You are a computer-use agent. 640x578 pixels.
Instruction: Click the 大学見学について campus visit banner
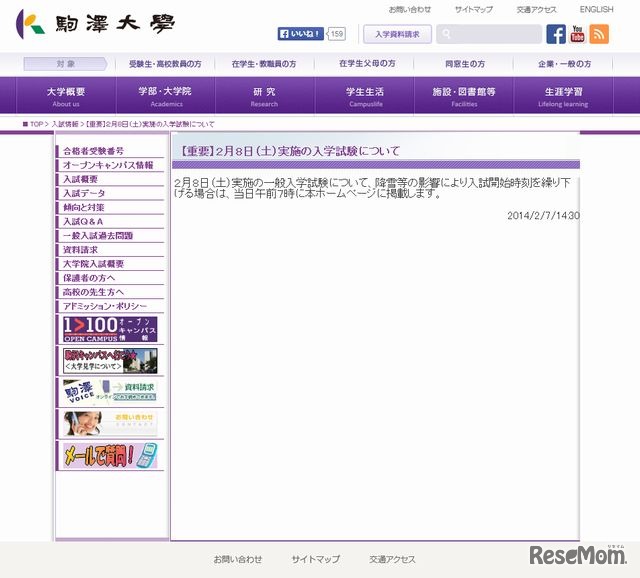point(110,360)
